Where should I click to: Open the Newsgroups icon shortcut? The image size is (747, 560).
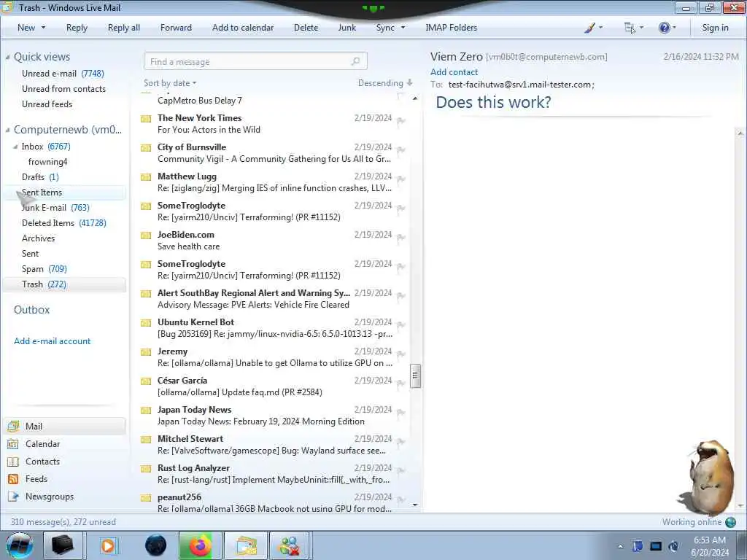click(x=13, y=496)
